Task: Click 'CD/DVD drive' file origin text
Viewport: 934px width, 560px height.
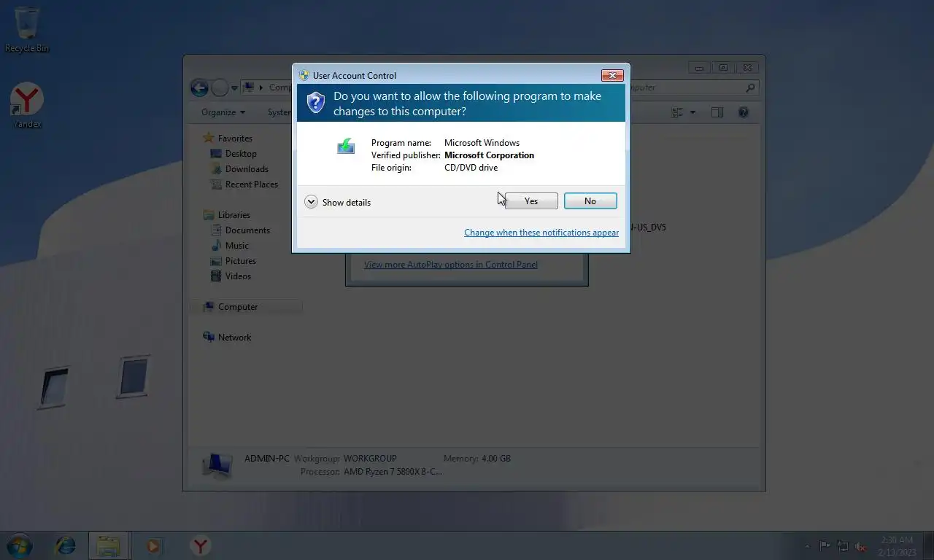Action: point(471,168)
